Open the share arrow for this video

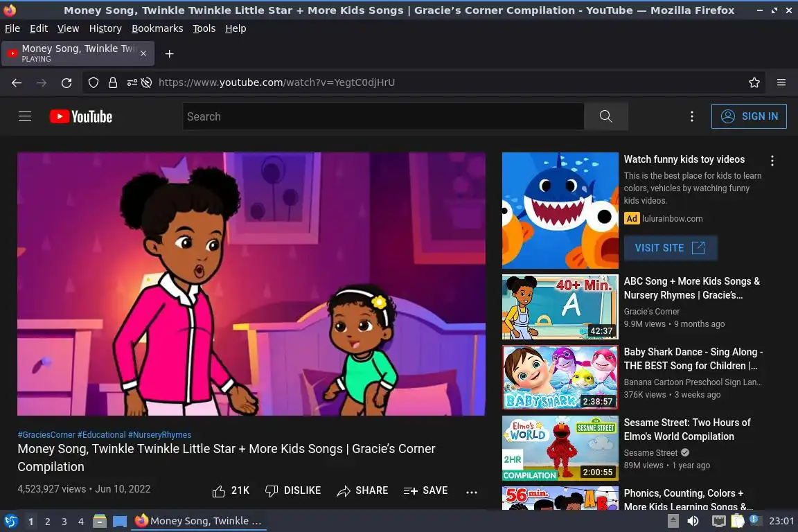pos(344,490)
